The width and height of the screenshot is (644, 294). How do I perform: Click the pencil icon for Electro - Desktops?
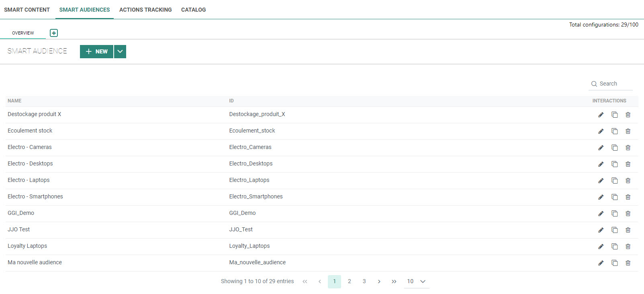pyautogui.click(x=601, y=164)
